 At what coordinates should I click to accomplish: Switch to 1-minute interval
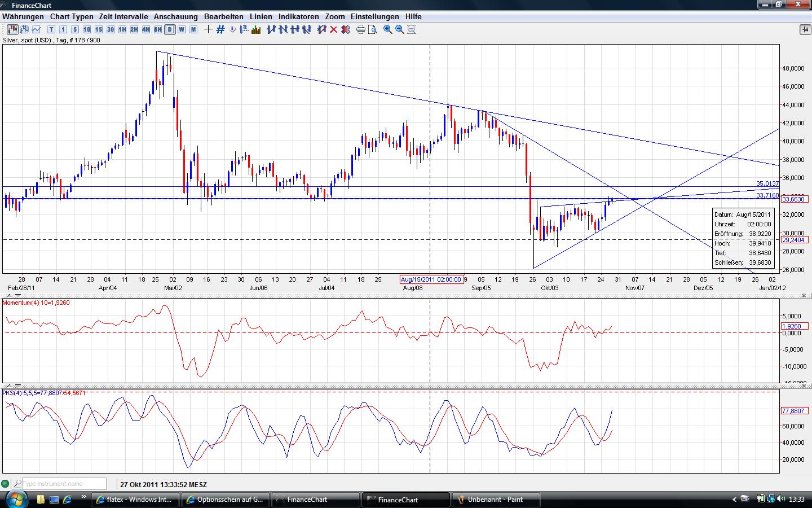tap(63, 29)
